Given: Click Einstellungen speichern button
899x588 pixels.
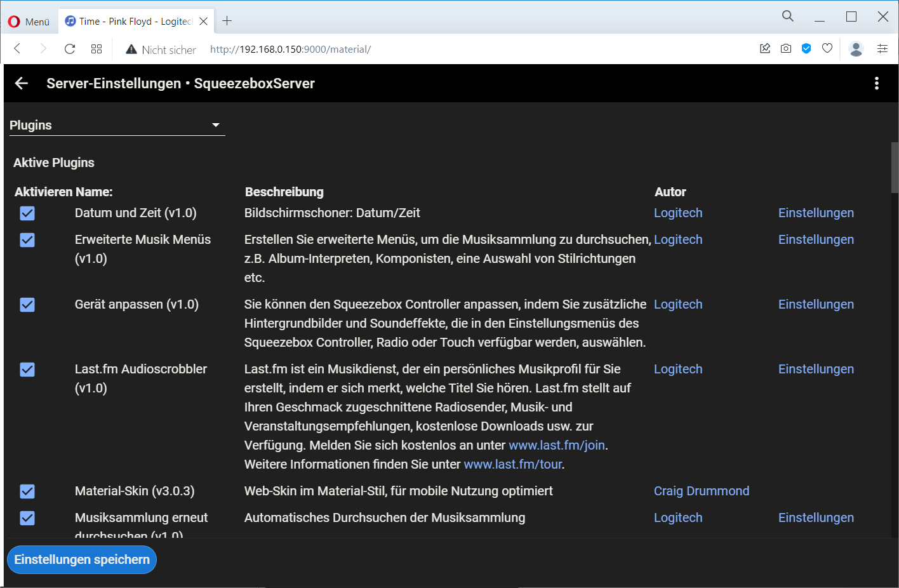Looking at the screenshot, I should point(82,559).
